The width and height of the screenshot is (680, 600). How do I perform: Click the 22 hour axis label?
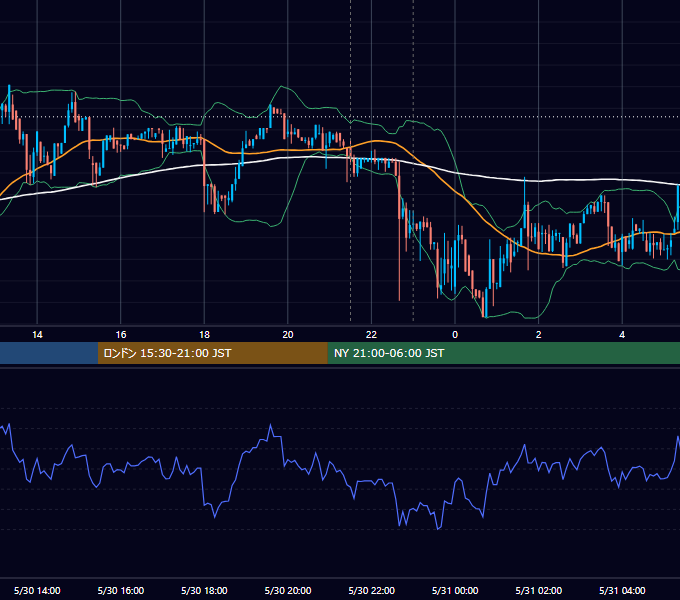[x=371, y=335]
